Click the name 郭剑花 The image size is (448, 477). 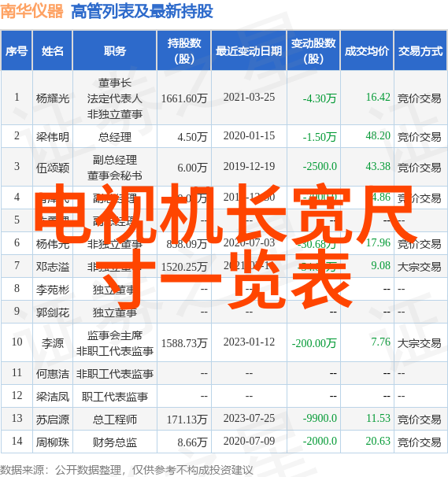[x=53, y=312]
